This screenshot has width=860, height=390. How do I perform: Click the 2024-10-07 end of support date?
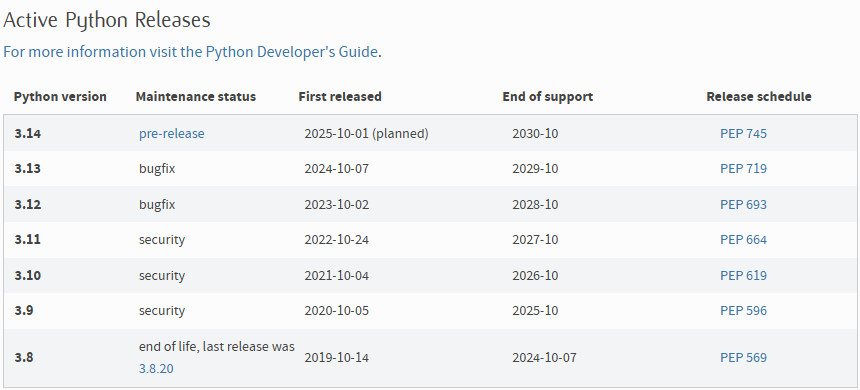pos(544,358)
